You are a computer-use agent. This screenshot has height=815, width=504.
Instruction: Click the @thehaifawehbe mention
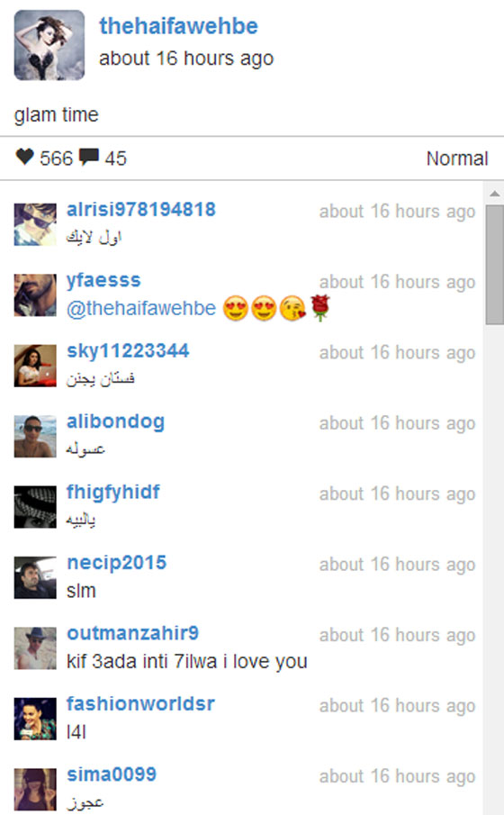pyautogui.click(x=140, y=309)
